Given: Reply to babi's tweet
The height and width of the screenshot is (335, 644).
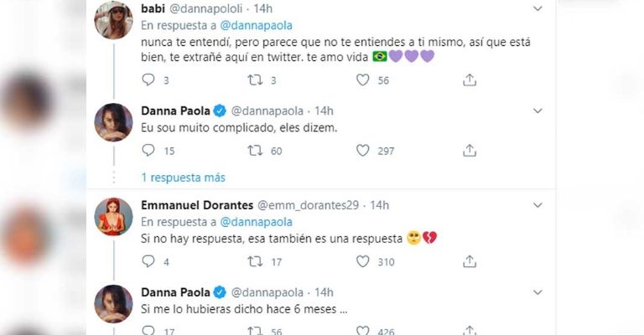Looking at the screenshot, I should [x=148, y=80].
